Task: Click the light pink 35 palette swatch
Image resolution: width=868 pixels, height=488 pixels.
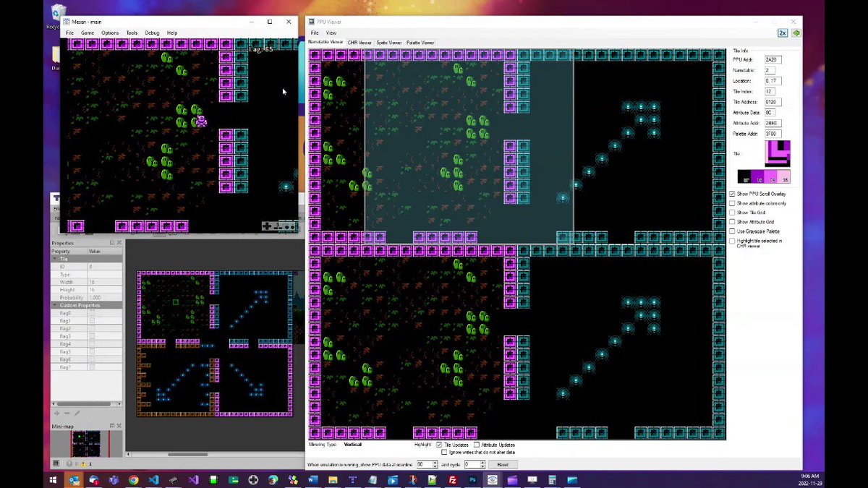Action: click(783, 176)
